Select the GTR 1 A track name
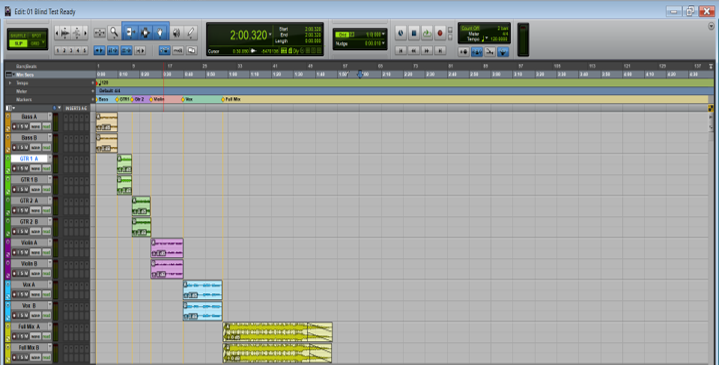Viewport: 719px width, 365px height. (x=29, y=159)
